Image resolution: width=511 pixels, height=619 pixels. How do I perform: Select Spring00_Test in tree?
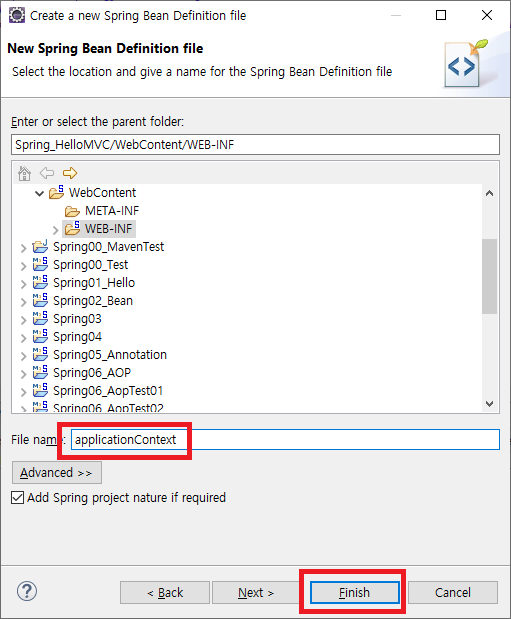(90, 264)
